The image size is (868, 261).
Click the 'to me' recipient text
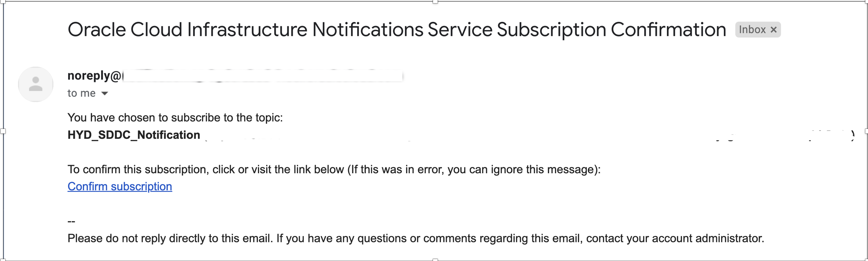pos(82,93)
